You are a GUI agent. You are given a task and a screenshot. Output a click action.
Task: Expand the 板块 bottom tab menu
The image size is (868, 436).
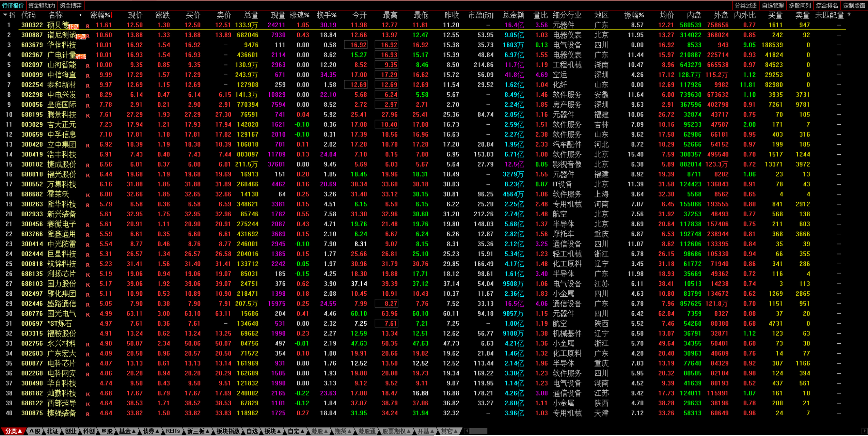[272, 431]
